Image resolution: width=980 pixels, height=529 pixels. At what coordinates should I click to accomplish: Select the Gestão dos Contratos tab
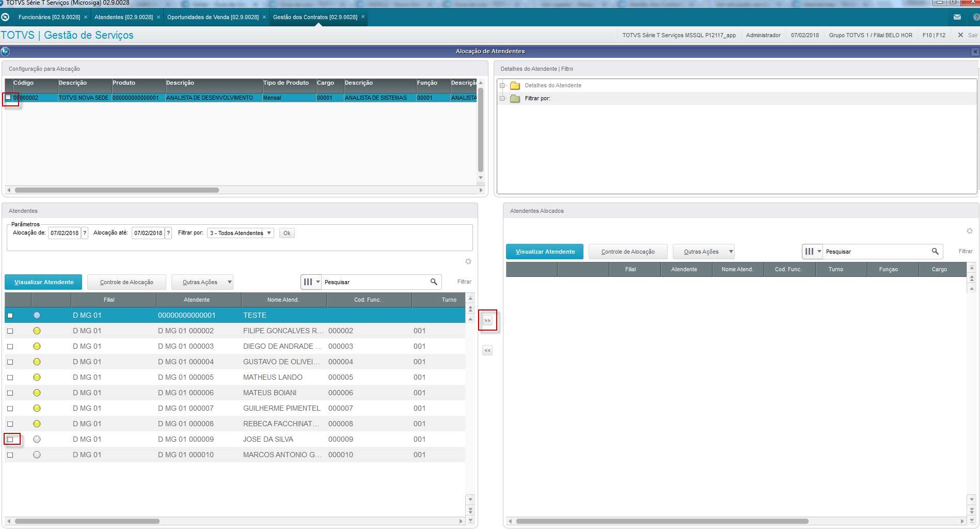pos(315,17)
